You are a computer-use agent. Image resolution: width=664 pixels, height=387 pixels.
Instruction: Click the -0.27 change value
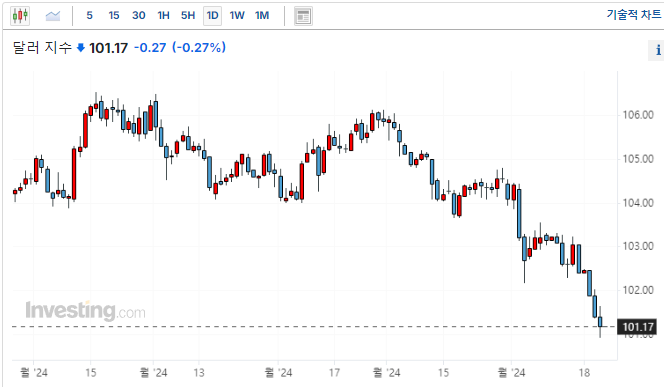150,47
